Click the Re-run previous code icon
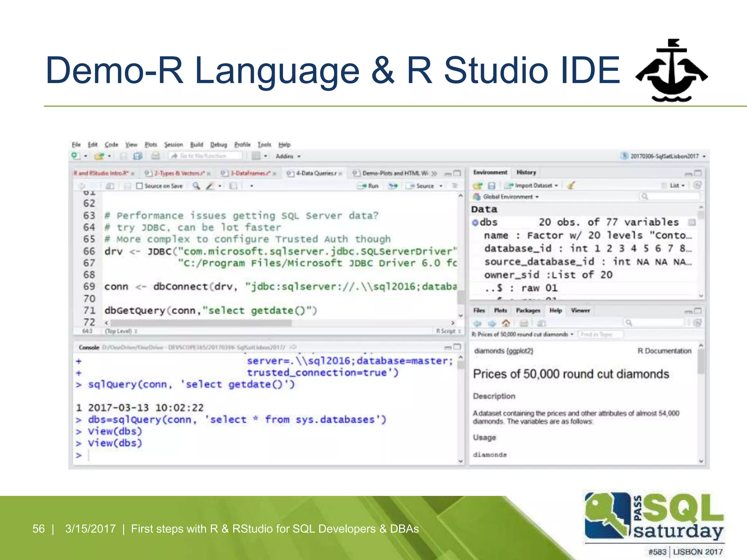 (393, 186)
